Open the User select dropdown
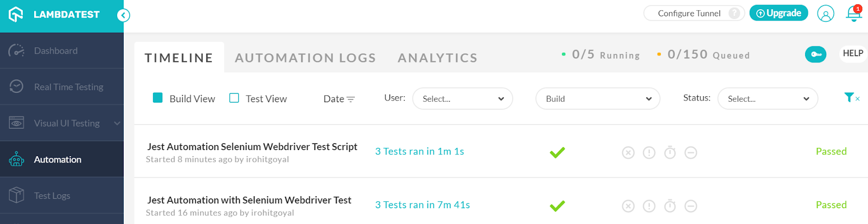The height and width of the screenshot is (224, 868). click(x=462, y=99)
